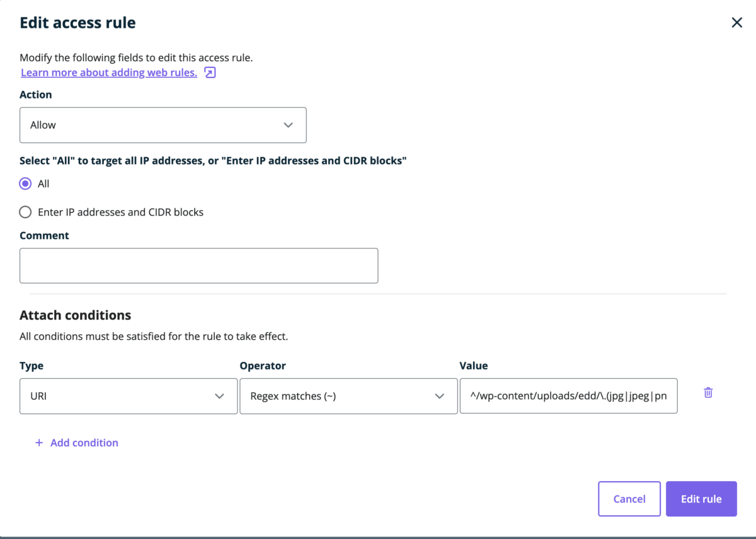Close the Edit access rule dialog
756x539 pixels.
click(x=736, y=23)
